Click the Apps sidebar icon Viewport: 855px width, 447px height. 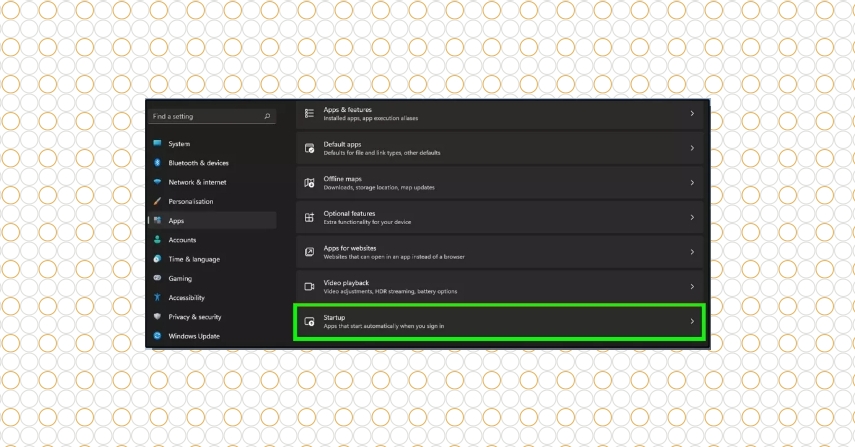tap(157, 220)
